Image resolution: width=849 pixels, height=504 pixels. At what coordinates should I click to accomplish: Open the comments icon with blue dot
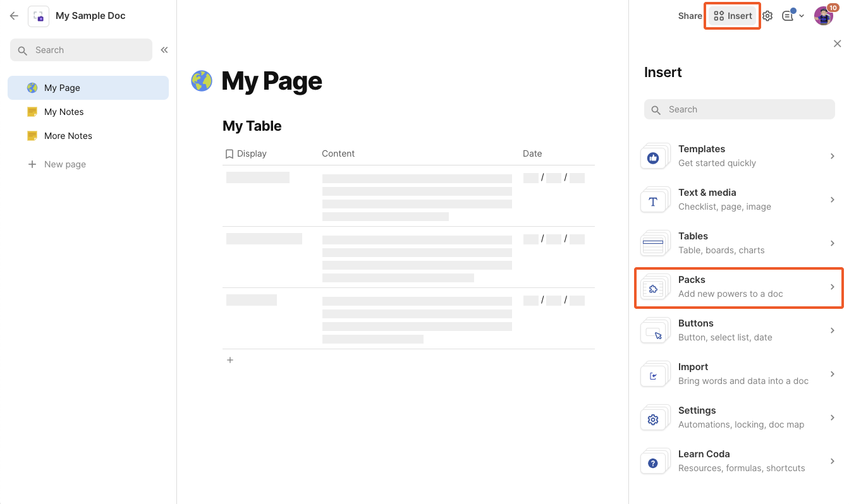[788, 16]
